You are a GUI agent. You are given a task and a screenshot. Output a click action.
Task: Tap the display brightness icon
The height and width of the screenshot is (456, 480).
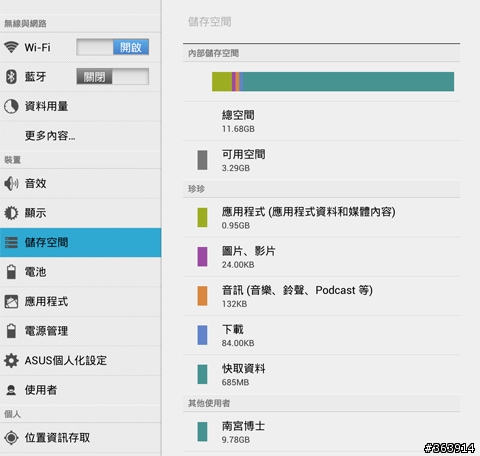point(11,213)
